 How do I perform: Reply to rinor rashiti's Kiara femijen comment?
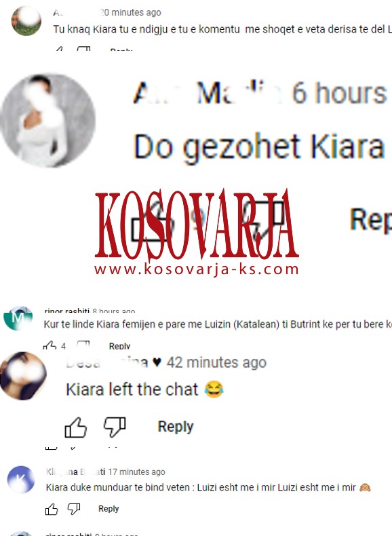[119, 346]
